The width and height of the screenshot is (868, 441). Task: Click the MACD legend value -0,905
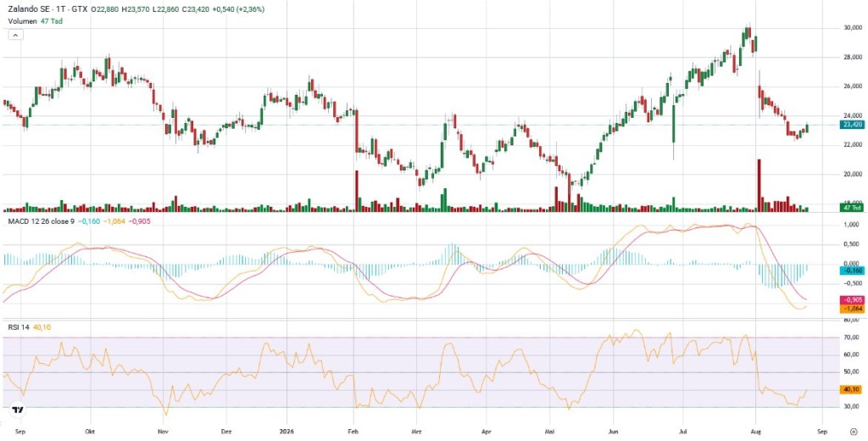[x=140, y=221]
